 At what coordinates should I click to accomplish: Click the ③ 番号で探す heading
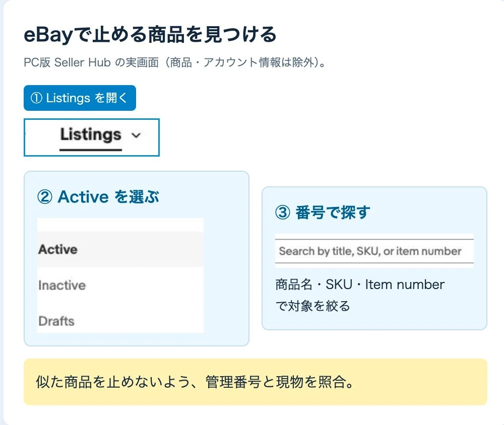click(323, 212)
